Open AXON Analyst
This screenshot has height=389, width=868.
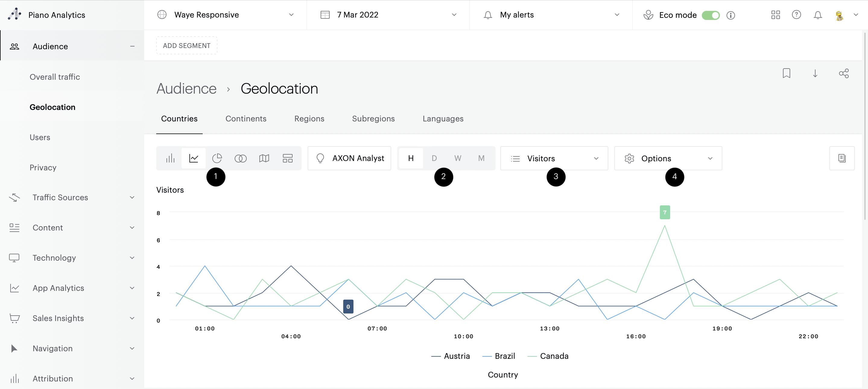click(x=350, y=158)
